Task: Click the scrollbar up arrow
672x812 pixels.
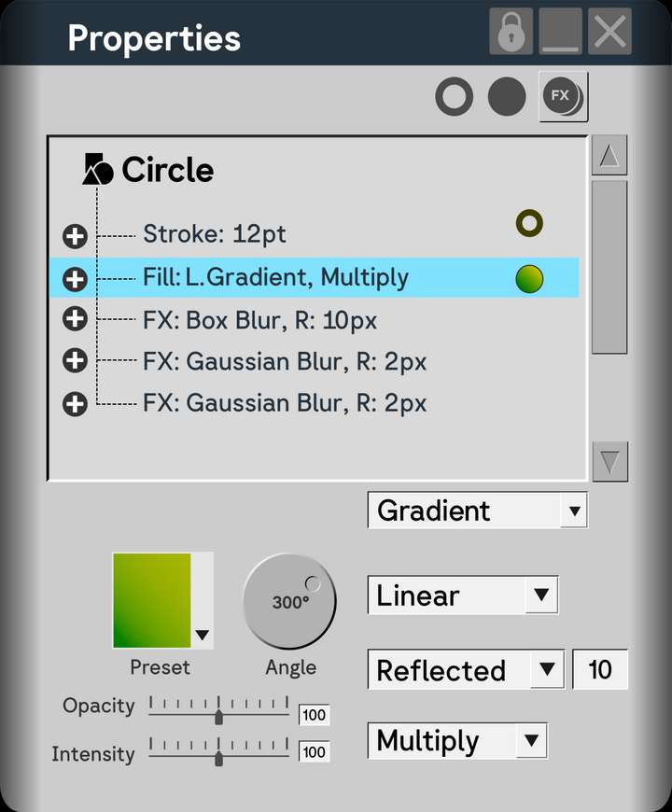Action: 609,156
